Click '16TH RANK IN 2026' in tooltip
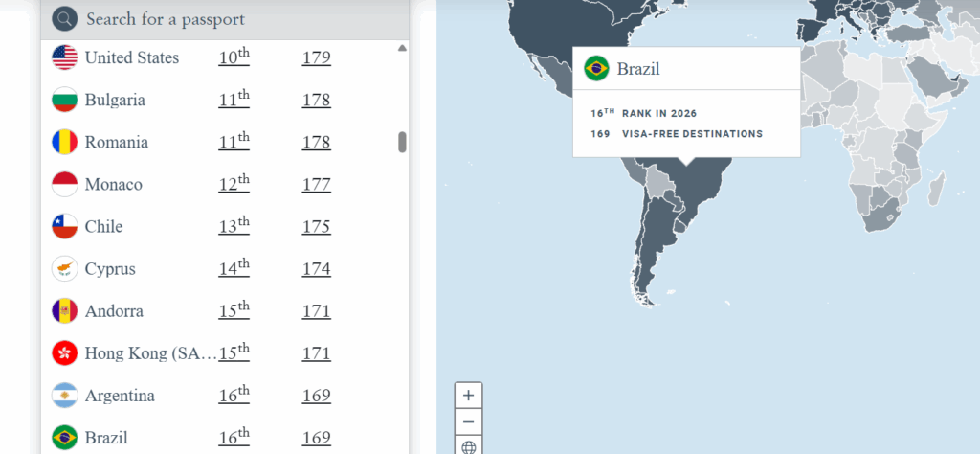 [643, 113]
